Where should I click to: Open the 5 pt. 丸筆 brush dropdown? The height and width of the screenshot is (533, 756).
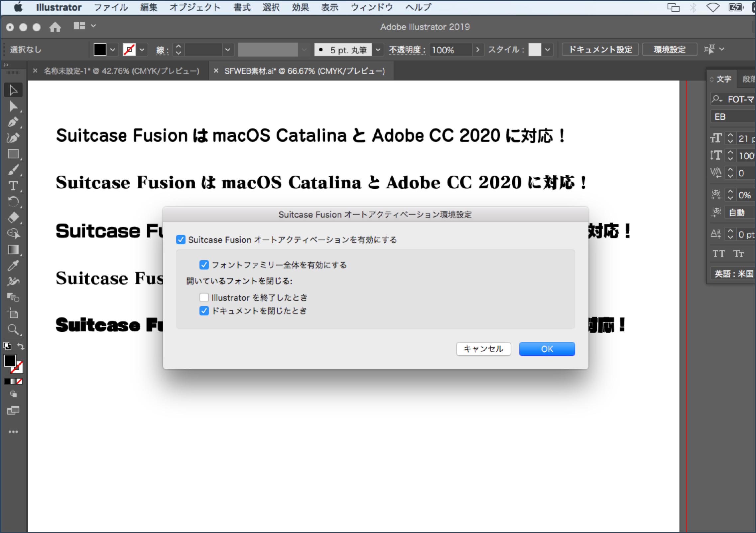click(x=378, y=50)
